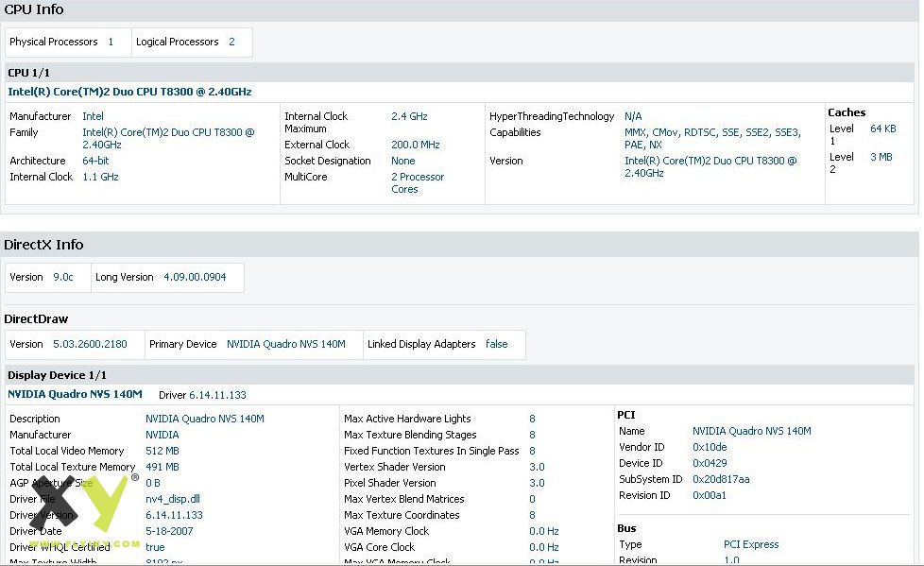Click the Driver WHQL Certified value "true"

(156, 547)
